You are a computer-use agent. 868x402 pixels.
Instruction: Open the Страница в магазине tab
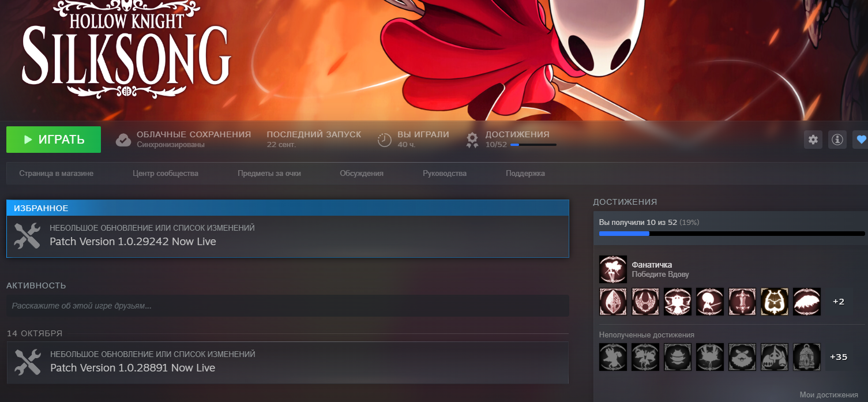[x=56, y=173]
